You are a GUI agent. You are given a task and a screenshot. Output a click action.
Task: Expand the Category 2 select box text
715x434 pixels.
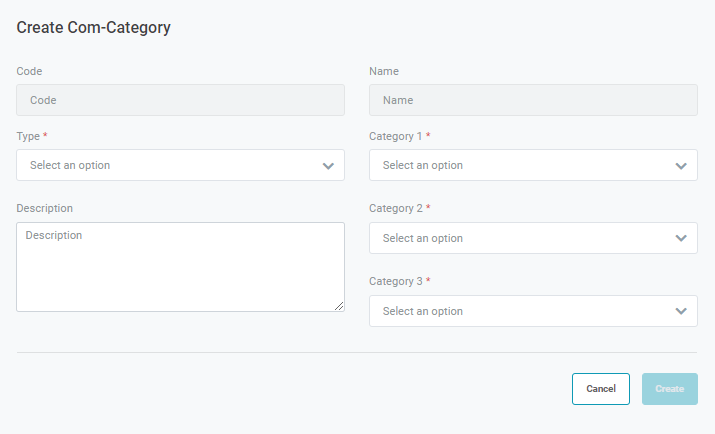tap(423, 238)
